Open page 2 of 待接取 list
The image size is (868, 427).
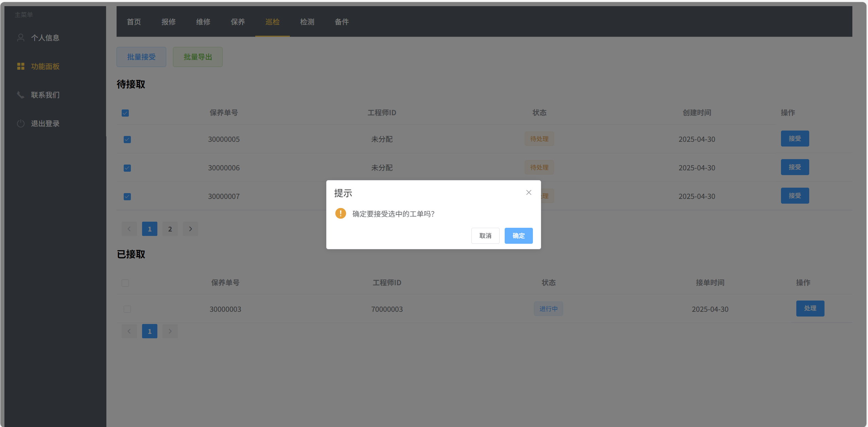[x=170, y=229]
